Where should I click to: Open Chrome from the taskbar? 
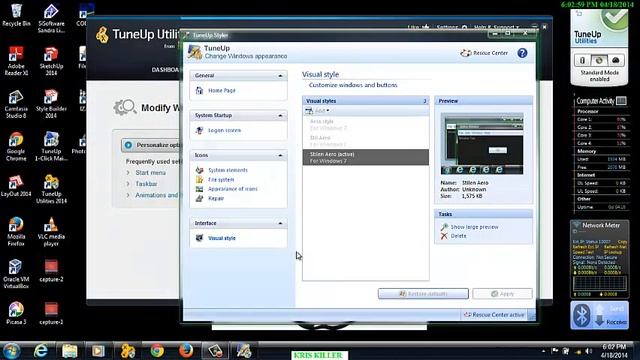[x=157, y=351]
